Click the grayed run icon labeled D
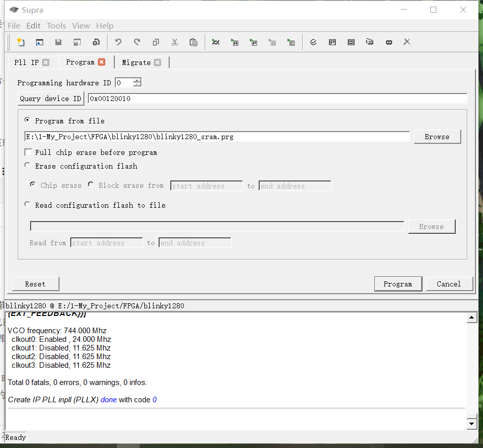This screenshot has width=483, height=448. click(x=272, y=42)
